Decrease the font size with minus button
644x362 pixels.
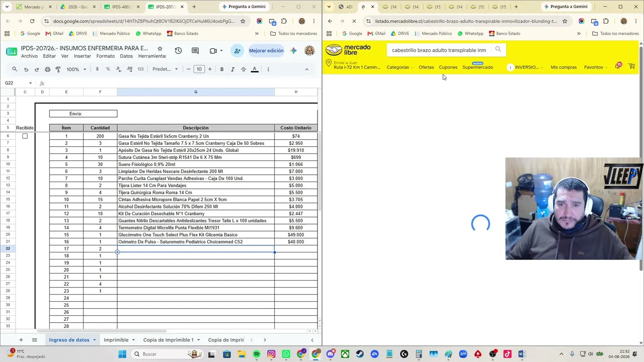(x=189, y=69)
